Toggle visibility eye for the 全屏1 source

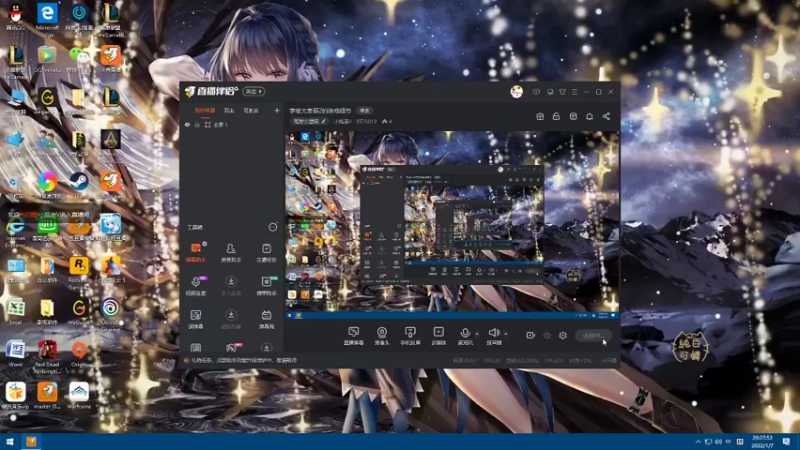187,125
